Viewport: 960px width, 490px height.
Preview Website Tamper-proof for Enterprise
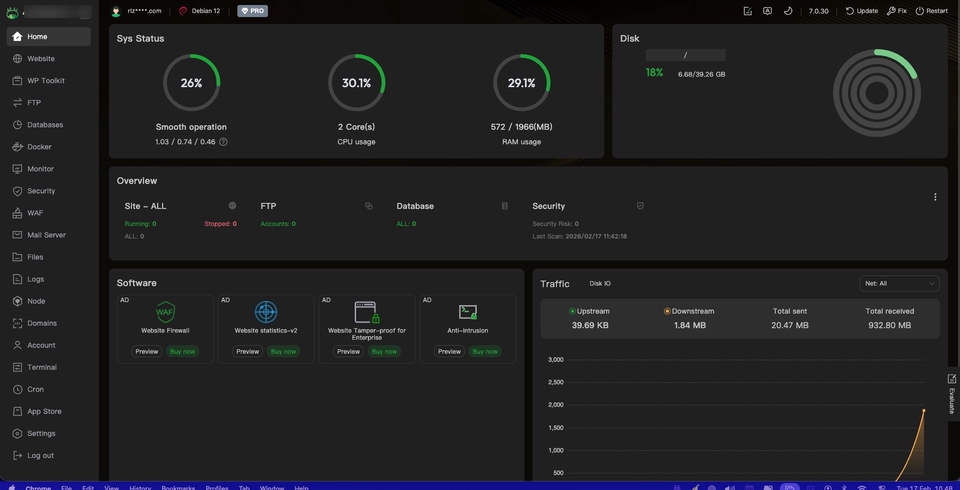tap(348, 352)
